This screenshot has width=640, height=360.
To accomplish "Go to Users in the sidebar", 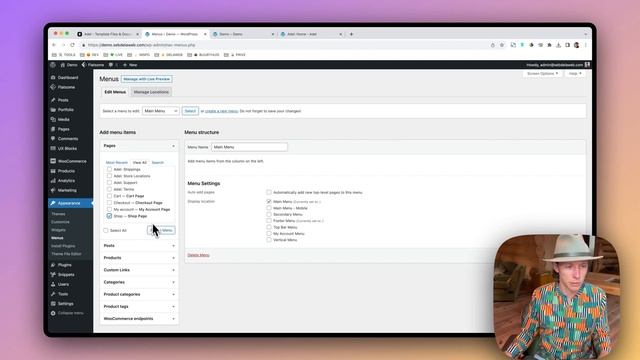I will (63, 284).
